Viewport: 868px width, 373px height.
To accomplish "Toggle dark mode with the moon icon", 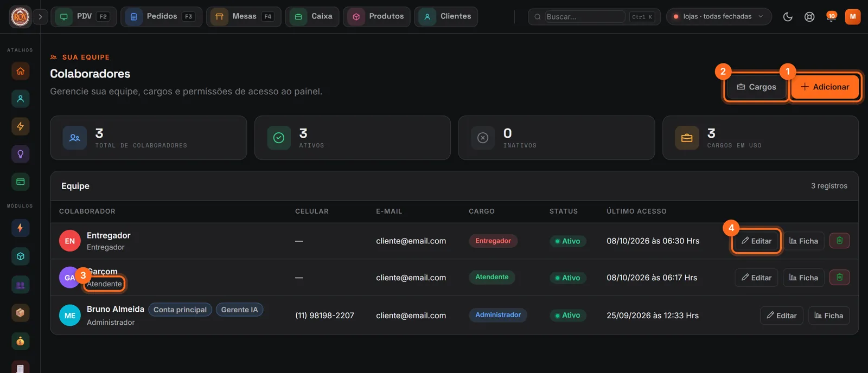I will click(788, 17).
